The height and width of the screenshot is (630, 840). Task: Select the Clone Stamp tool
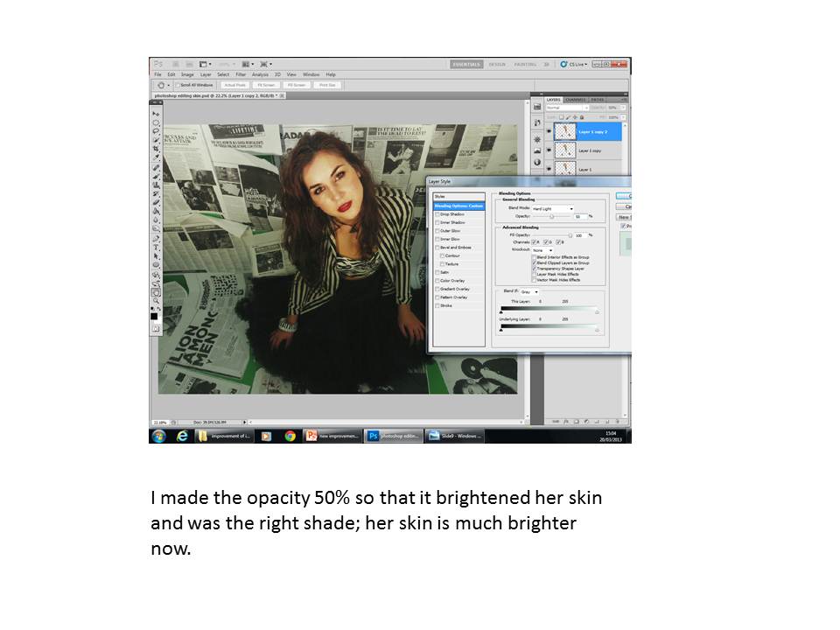(156, 185)
